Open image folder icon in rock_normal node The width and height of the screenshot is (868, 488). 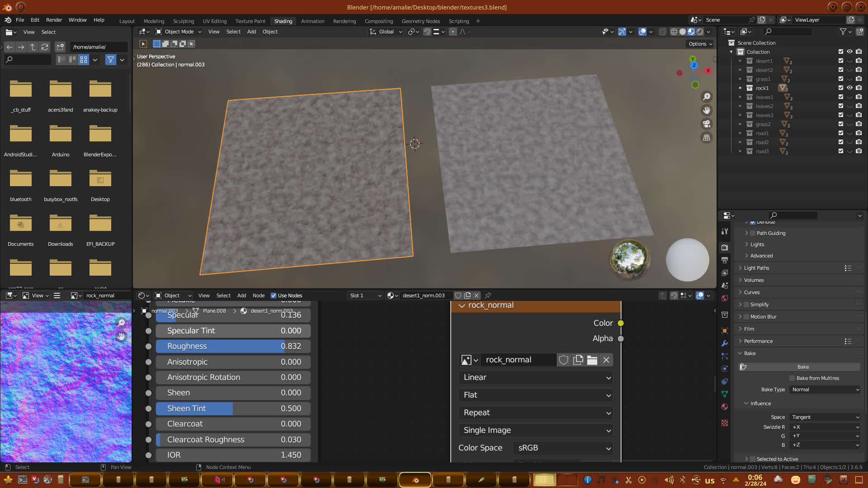[592, 360]
